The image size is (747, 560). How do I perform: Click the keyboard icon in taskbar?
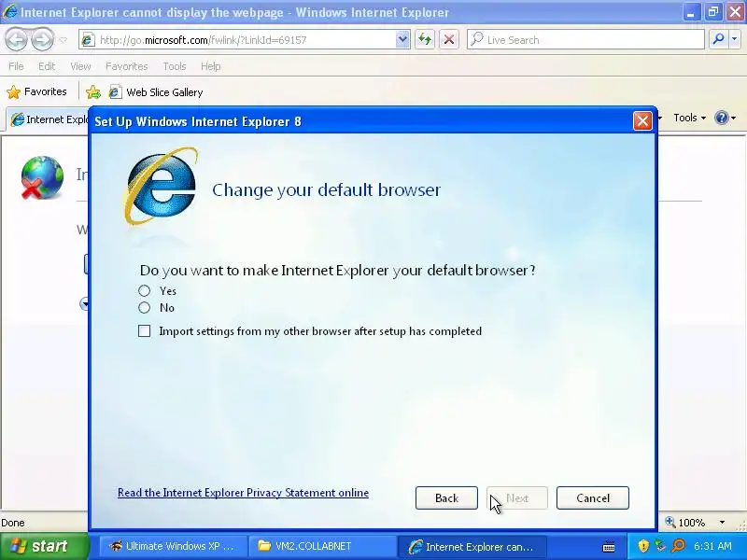coord(609,547)
